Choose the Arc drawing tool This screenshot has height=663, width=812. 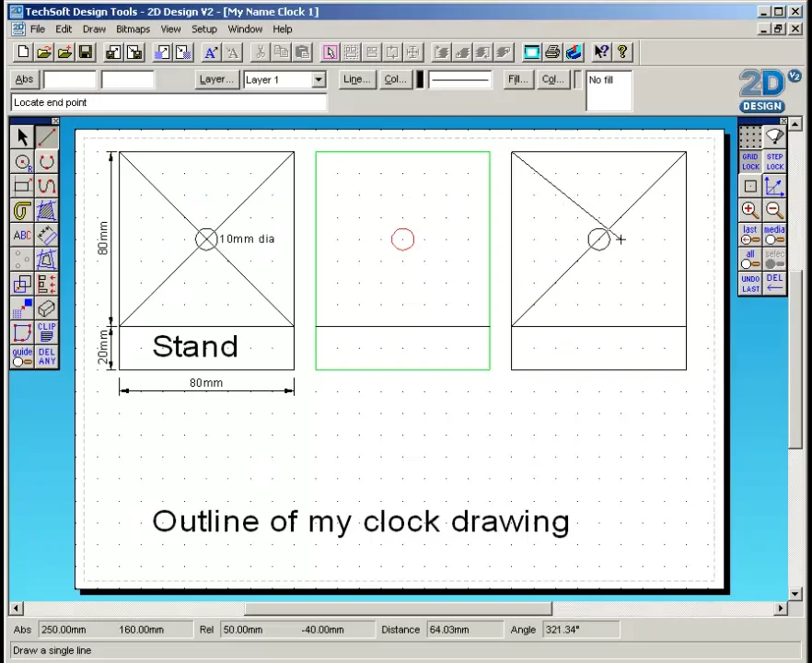(x=47, y=162)
